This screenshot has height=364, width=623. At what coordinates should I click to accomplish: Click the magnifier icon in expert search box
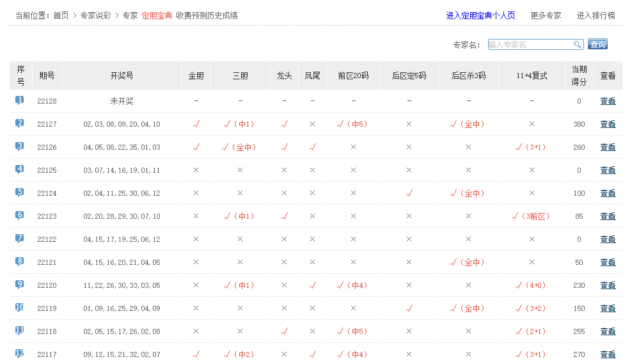pyautogui.click(x=577, y=44)
